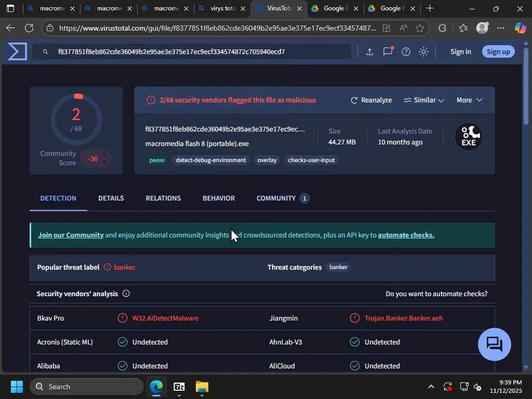Click the checks-user-input tag
Screen dimensions: 532x399
click(311, 160)
